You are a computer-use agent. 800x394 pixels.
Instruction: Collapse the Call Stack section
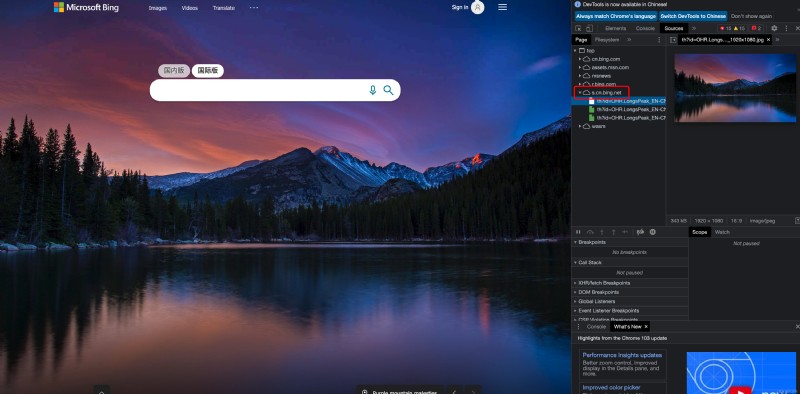click(x=630, y=262)
